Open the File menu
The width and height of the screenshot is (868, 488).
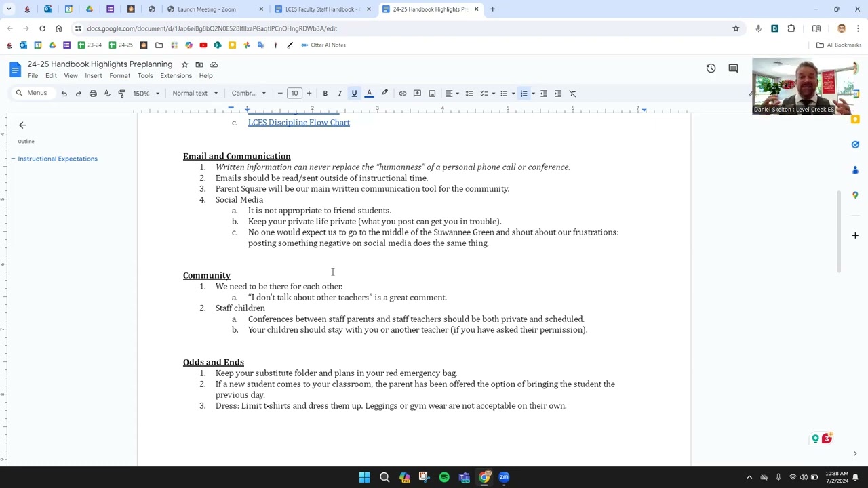tap(33, 76)
